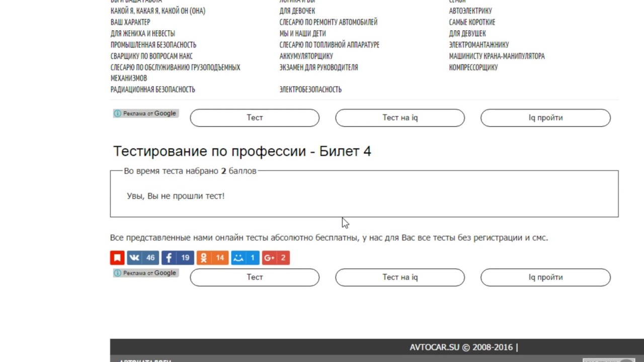The width and height of the screenshot is (644, 362).
Task: Click upper 'Тест' ad button
Action: (x=255, y=118)
